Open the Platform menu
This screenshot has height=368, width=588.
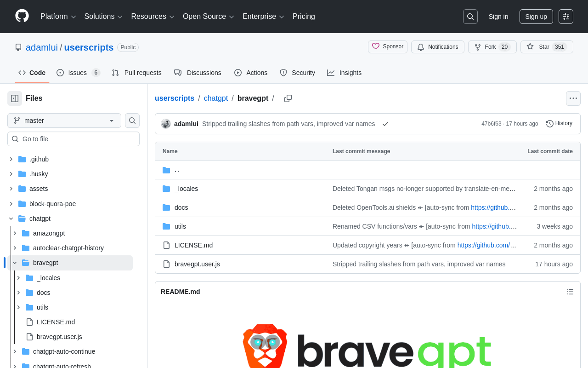click(58, 17)
